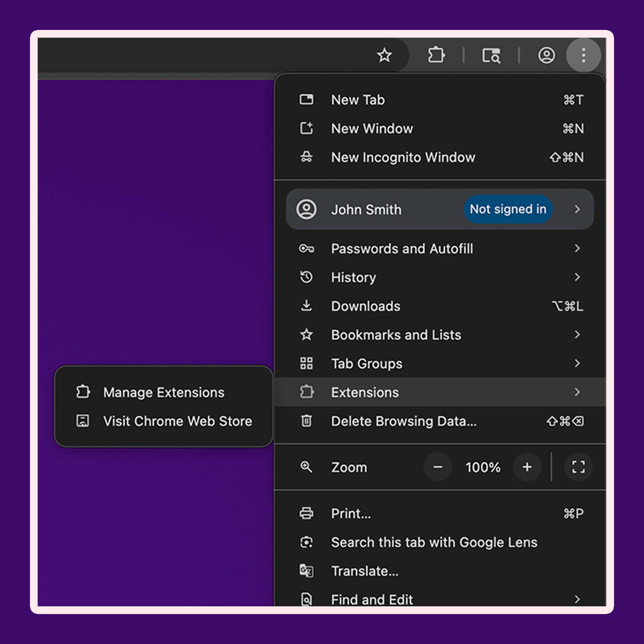Choose Delete Browsing Data menu item
The image size is (644, 644).
(x=440, y=421)
